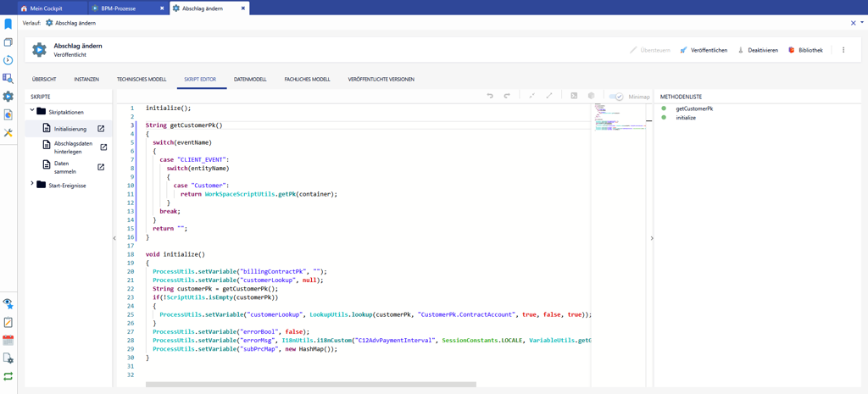Switch to the Datenmodell tab

point(250,80)
